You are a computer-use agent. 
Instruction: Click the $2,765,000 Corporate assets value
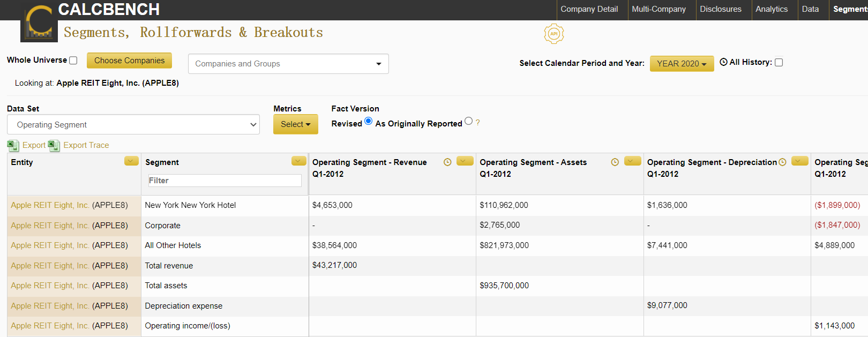pyautogui.click(x=499, y=225)
